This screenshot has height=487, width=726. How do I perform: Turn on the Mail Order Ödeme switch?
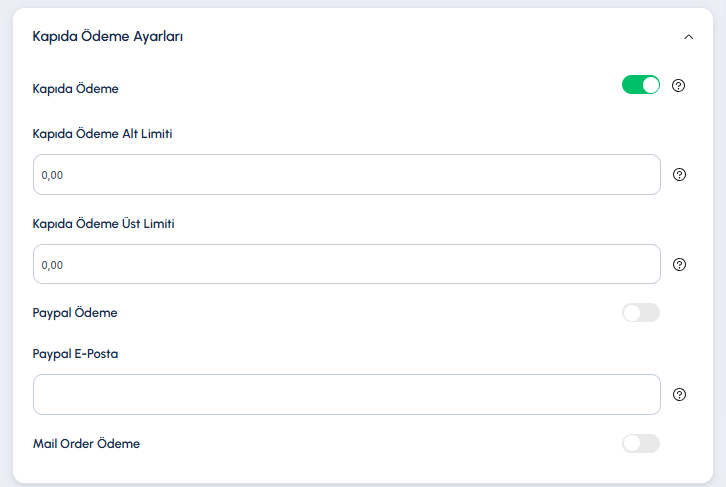pos(641,443)
